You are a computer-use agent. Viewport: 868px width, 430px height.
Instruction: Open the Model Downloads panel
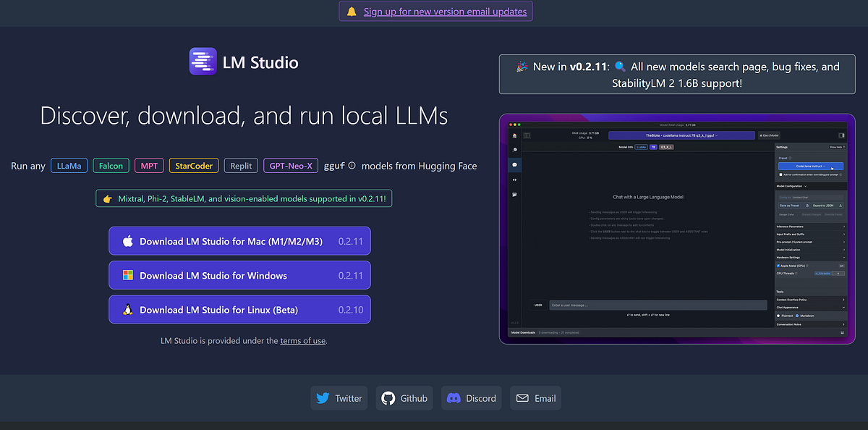524,332
